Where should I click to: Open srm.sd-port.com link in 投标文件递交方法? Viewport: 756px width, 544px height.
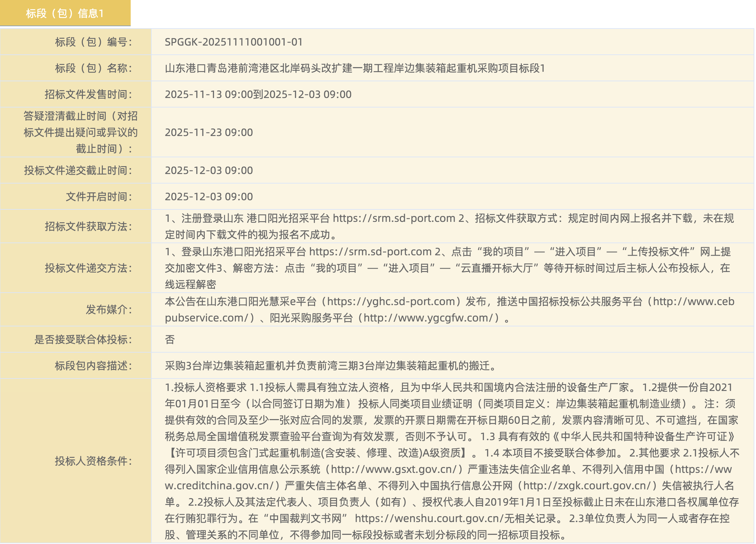[370, 252]
